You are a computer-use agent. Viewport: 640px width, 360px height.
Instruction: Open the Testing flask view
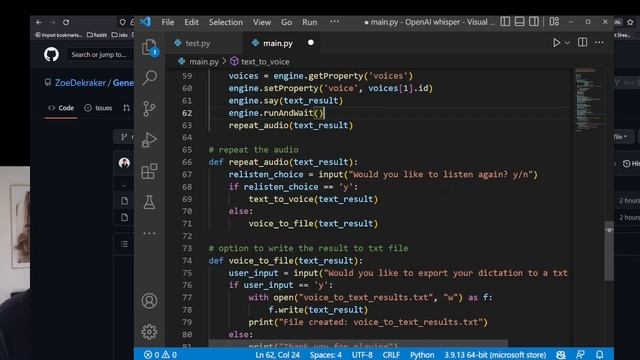pos(149,202)
